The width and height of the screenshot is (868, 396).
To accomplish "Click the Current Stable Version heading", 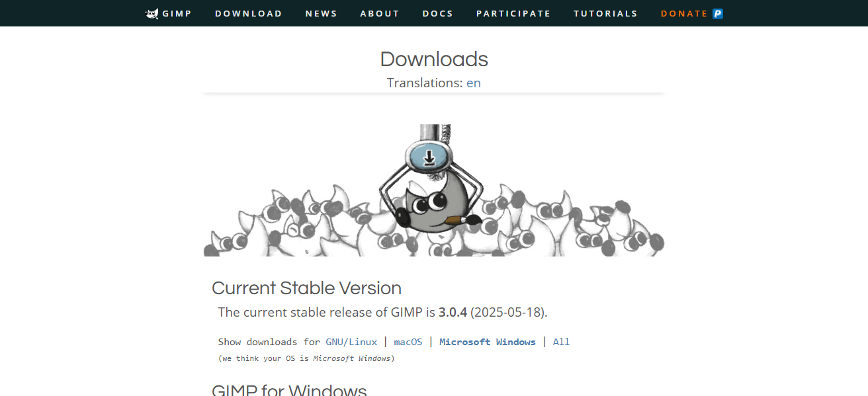I will 306,288.
